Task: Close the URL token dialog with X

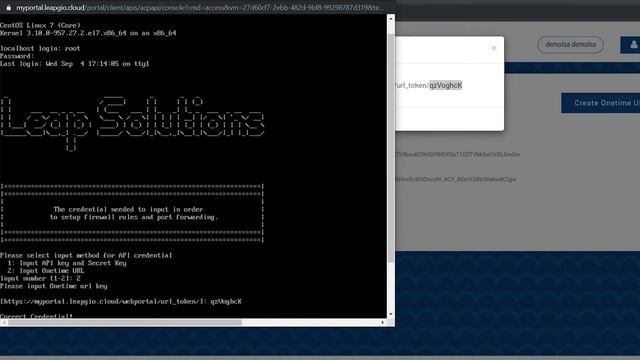Action: 494,48
